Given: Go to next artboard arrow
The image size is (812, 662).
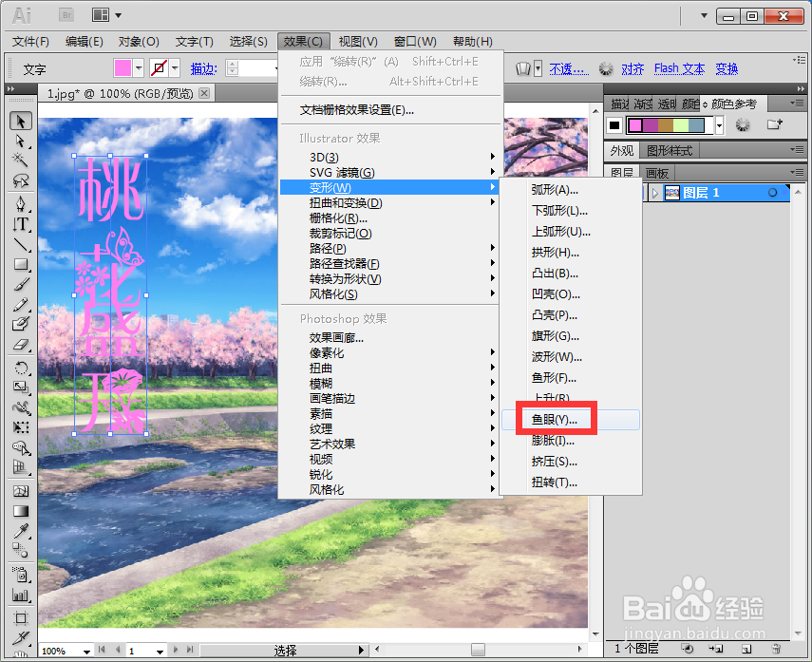Looking at the screenshot, I should (176, 650).
